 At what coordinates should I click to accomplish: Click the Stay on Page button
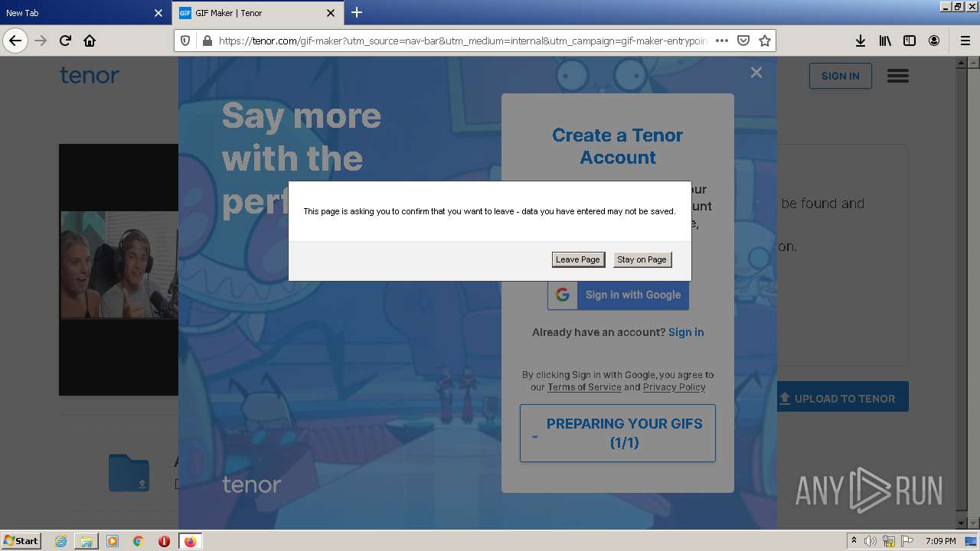coord(642,259)
